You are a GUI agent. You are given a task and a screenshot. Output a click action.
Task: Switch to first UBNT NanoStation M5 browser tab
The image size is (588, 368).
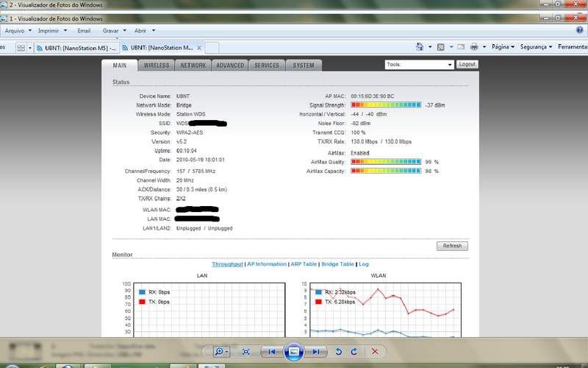[76, 48]
